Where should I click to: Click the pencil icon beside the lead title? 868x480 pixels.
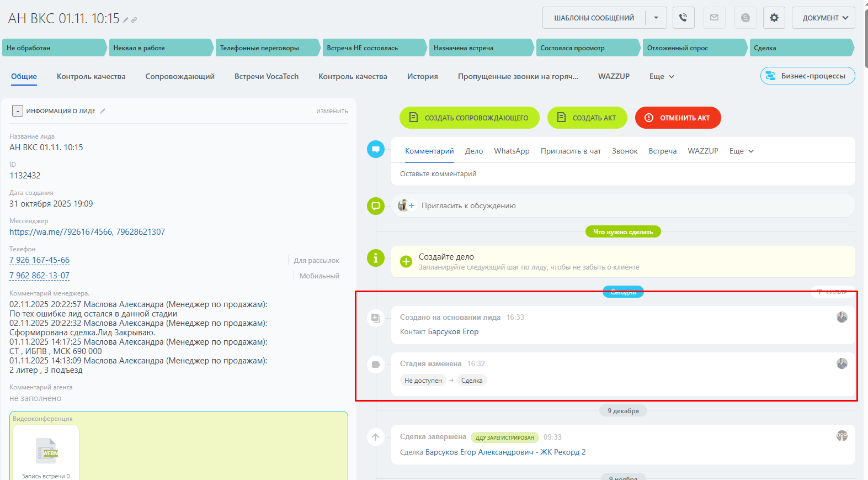(126, 20)
